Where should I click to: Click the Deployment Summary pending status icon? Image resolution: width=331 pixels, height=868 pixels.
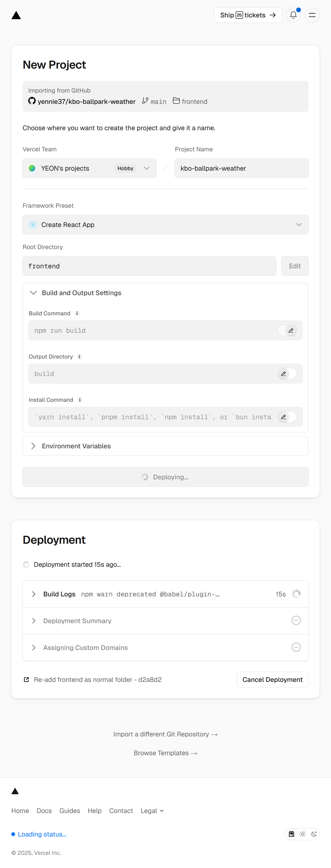click(x=296, y=620)
